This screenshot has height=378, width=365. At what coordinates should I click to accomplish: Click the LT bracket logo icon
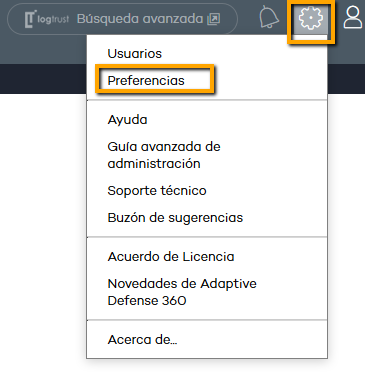30,19
